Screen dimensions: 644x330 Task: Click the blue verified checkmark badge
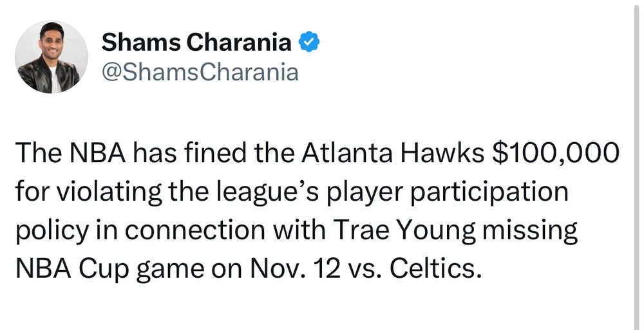coord(308,44)
